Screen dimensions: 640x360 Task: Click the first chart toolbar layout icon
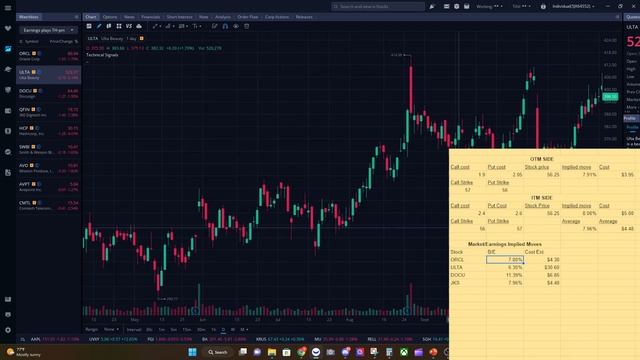[x=89, y=26]
